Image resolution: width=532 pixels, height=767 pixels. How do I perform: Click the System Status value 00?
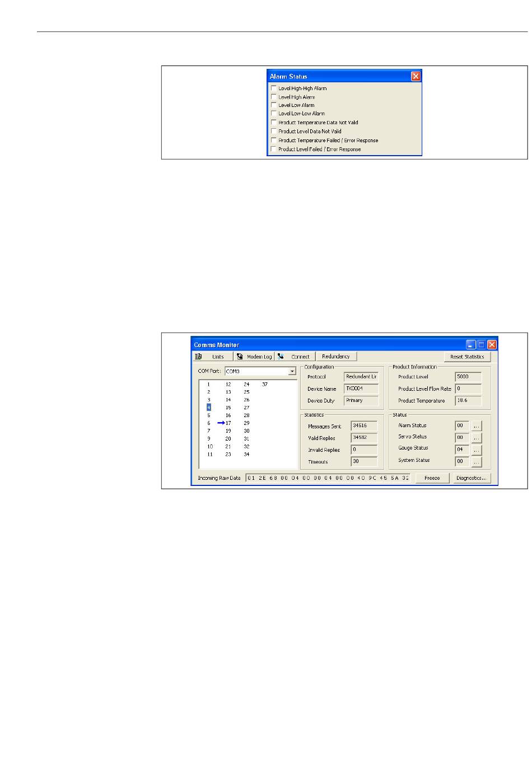[x=462, y=461]
